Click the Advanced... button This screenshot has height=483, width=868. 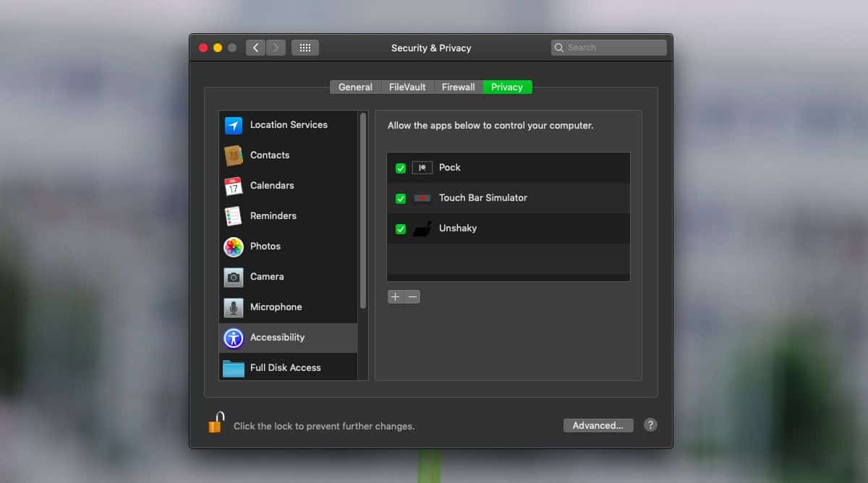tap(598, 425)
